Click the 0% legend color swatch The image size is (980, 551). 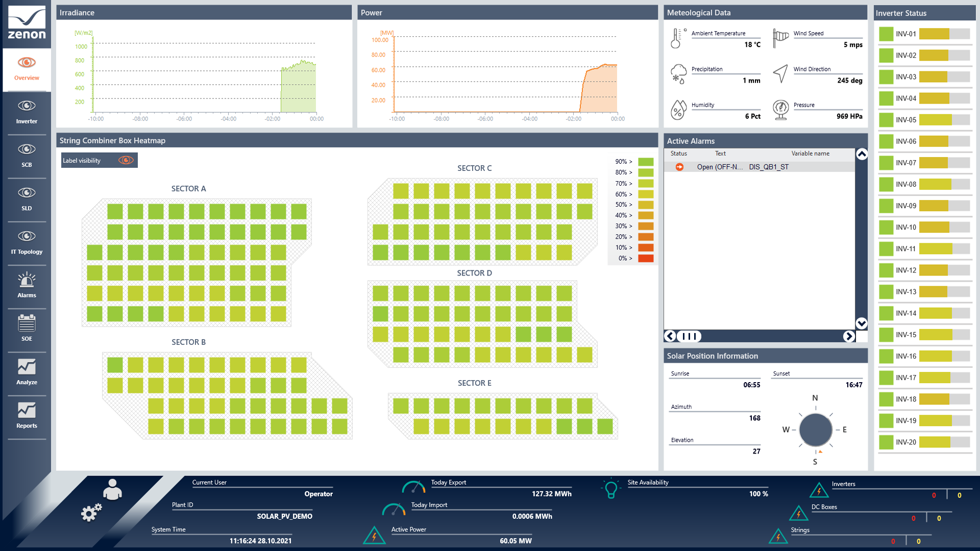point(646,258)
